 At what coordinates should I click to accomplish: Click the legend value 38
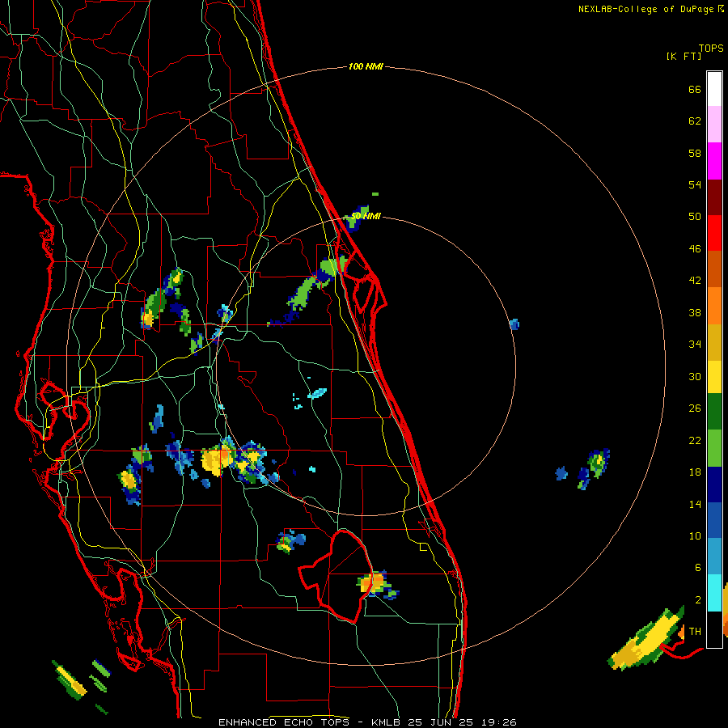pos(695,312)
